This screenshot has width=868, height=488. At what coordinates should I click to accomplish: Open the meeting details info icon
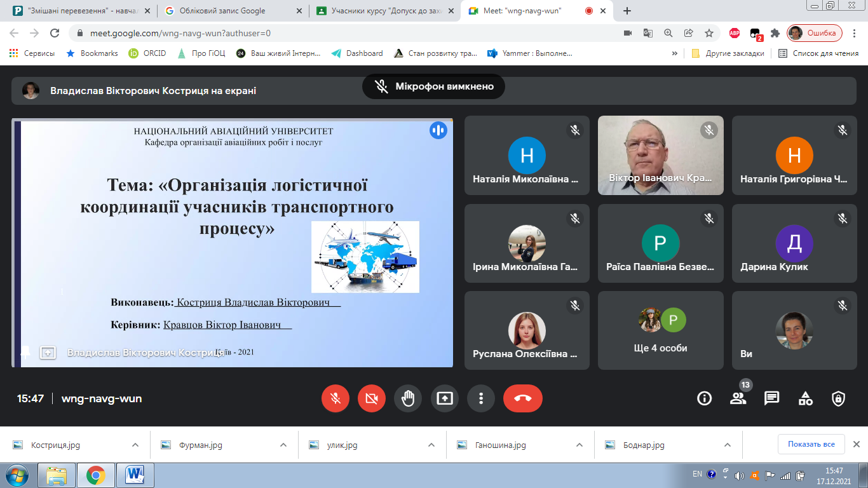[704, 398]
